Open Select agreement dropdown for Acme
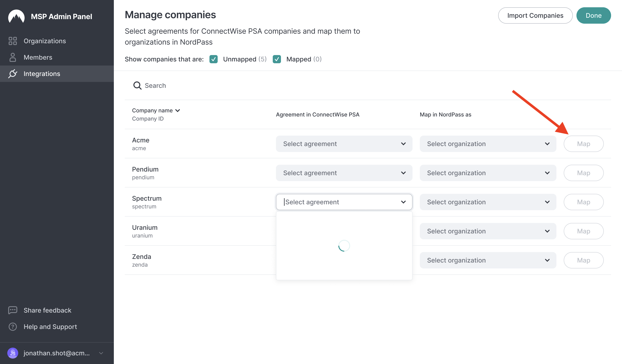The height and width of the screenshot is (364, 622). (344, 144)
